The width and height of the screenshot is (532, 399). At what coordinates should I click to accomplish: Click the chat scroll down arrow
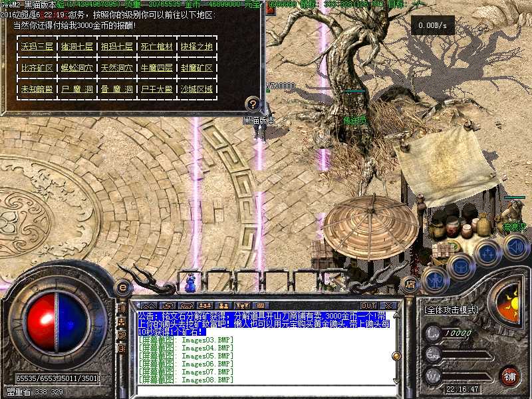(x=396, y=380)
